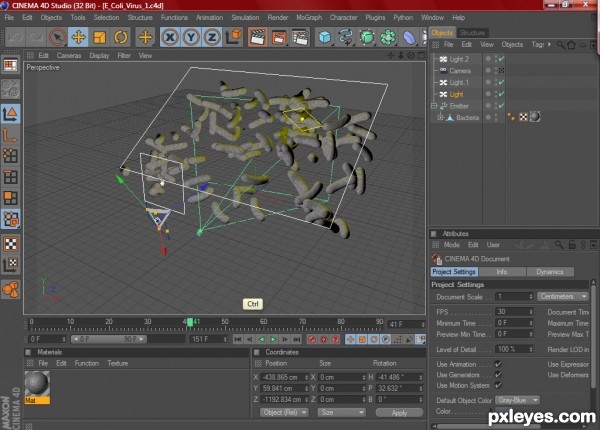Screen dimensions: 600x430
Task: Toggle visibility dot for Light.2
Action: [x=488, y=59]
